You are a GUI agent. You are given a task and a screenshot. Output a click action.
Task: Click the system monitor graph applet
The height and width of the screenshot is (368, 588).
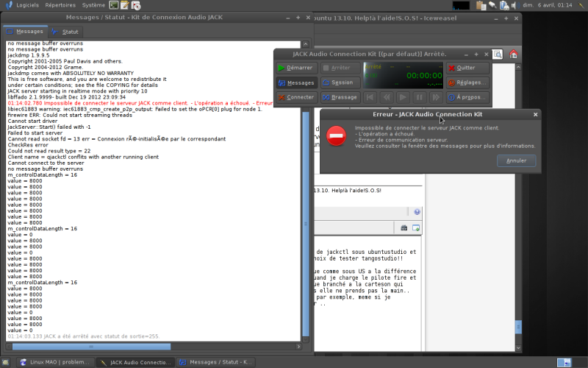(461, 5)
